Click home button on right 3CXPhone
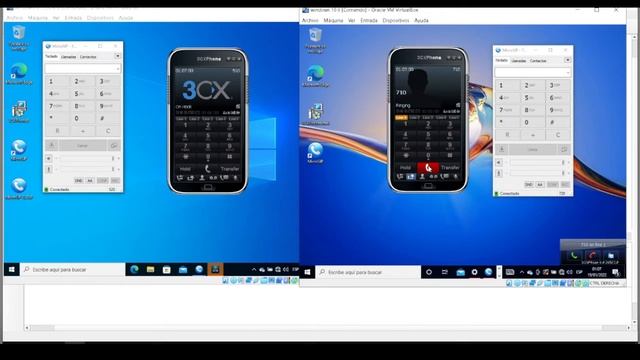 428,186
